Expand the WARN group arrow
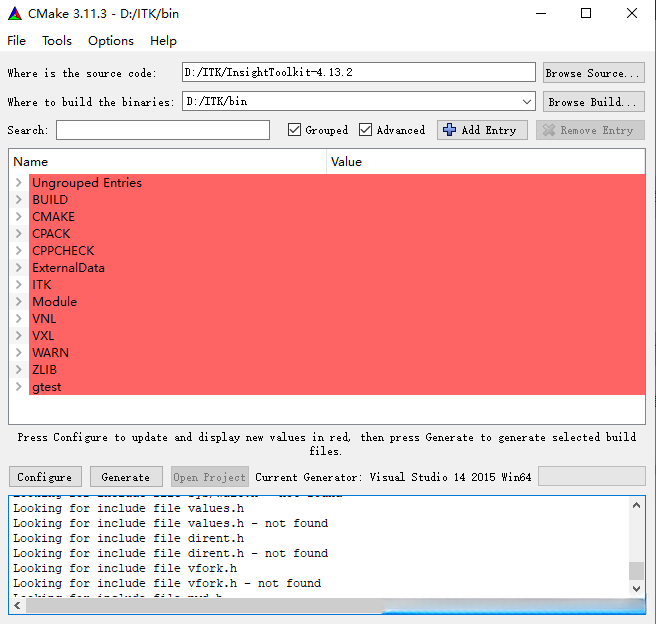Viewport: 656px width, 624px height. click(18, 353)
